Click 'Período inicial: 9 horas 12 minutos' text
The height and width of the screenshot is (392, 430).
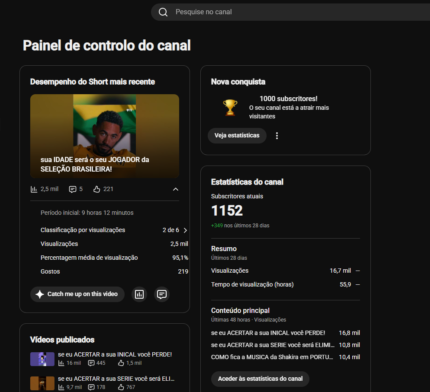point(87,213)
